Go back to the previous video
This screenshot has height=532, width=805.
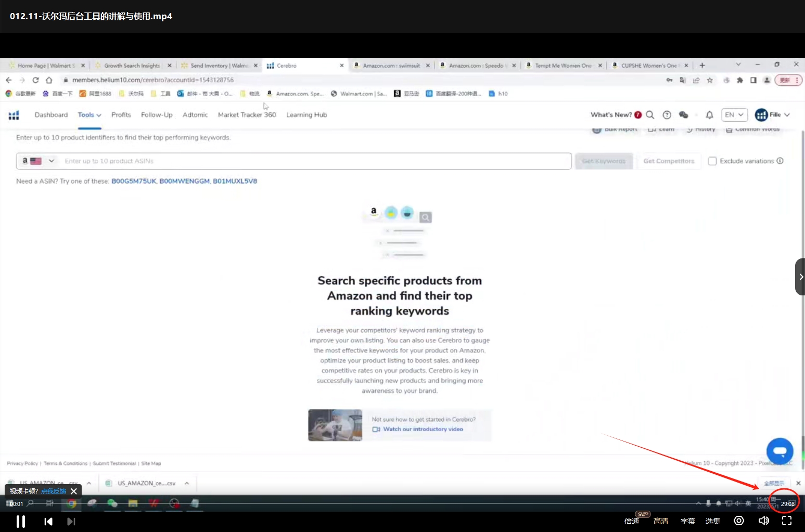(x=48, y=521)
